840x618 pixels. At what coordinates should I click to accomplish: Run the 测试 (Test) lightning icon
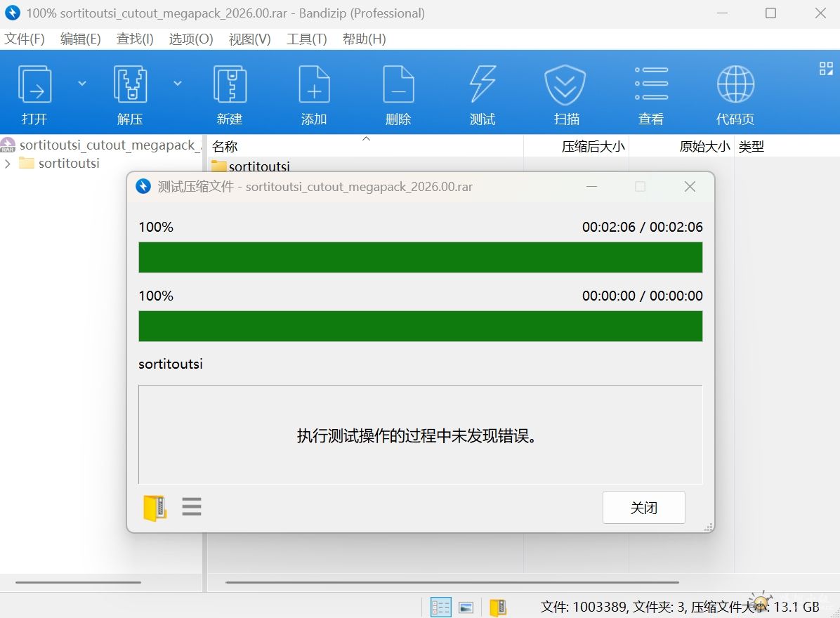(x=483, y=85)
